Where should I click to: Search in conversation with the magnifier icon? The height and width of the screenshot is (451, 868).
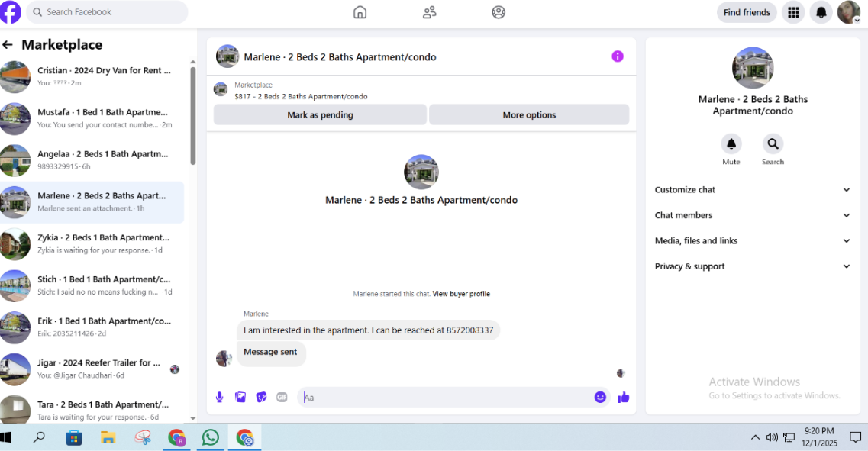click(773, 144)
